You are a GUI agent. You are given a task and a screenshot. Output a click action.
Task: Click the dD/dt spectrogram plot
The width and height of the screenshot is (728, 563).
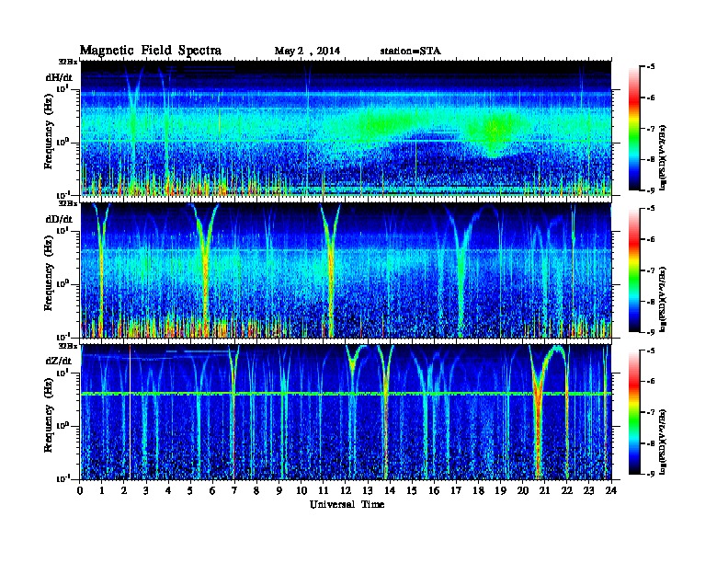click(346, 270)
